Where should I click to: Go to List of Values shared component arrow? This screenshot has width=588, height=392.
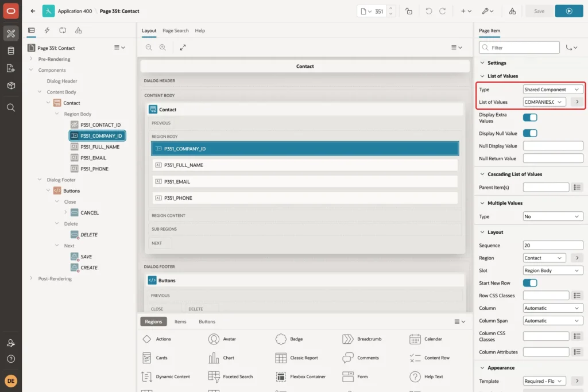tap(577, 102)
